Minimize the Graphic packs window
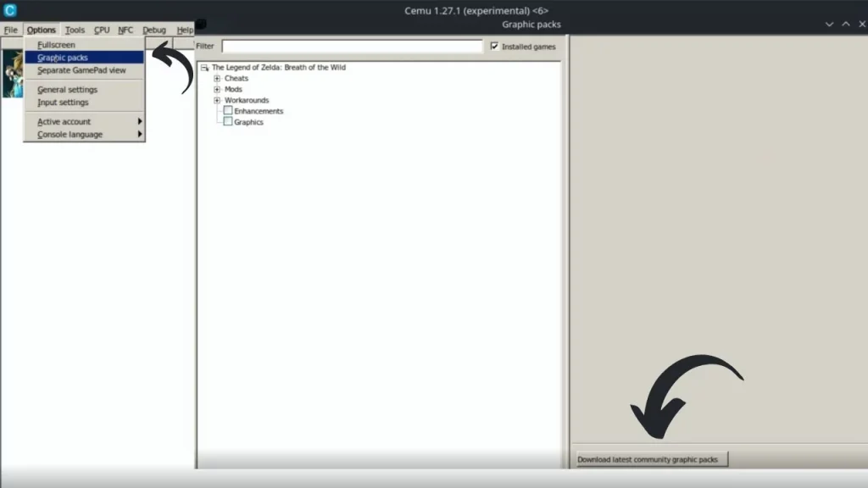The image size is (868, 488). click(829, 25)
